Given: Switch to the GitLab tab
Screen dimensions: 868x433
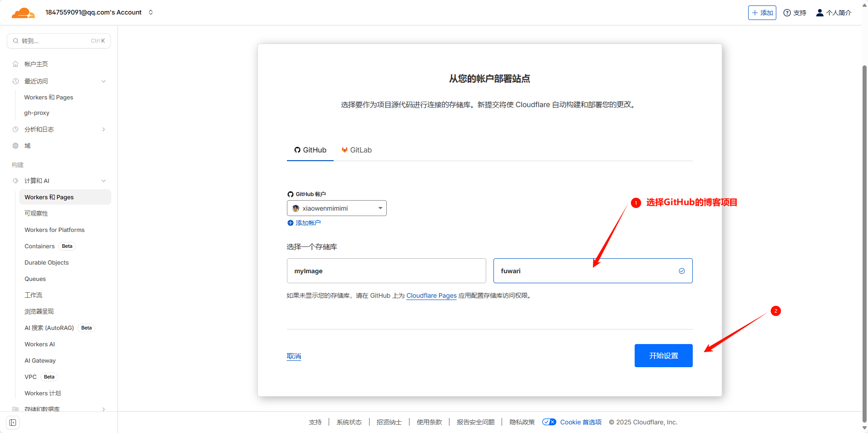Looking at the screenshot, I should point(356,150).
